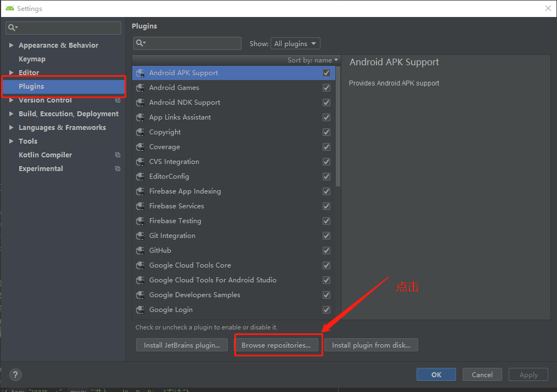
Task: Open the Sort by name dropdown
Action: point(313,60)
